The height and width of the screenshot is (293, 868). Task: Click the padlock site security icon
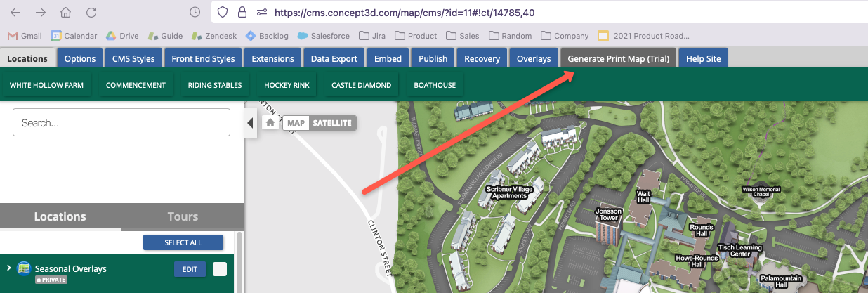[242, 12]
